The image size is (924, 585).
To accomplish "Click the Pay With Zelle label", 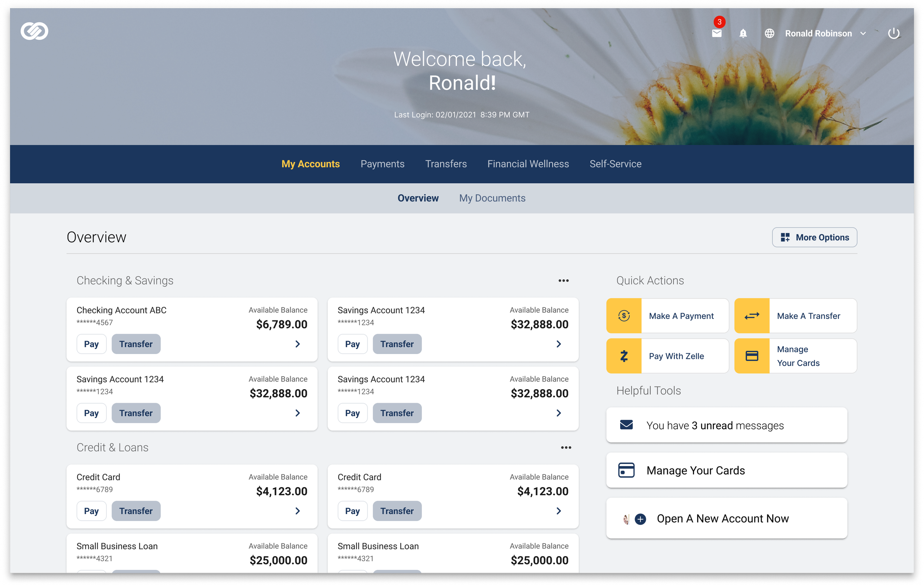I will click(676, 356).
